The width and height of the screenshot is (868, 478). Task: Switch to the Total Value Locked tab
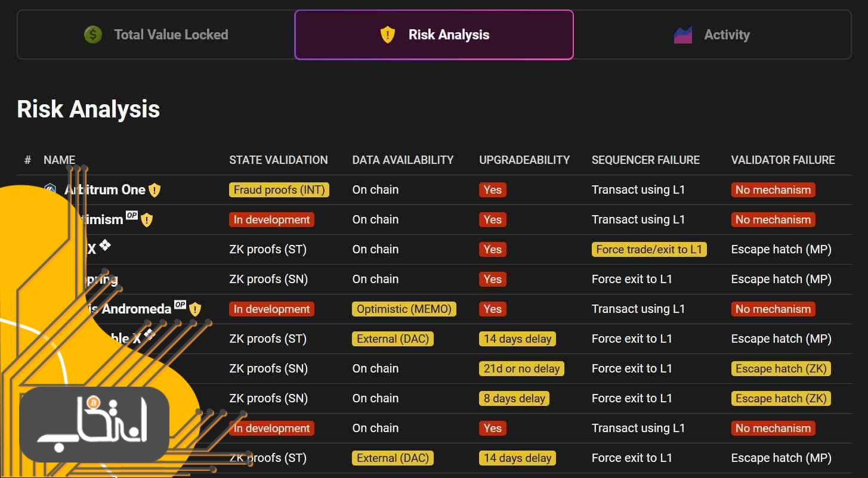[156, 35]
